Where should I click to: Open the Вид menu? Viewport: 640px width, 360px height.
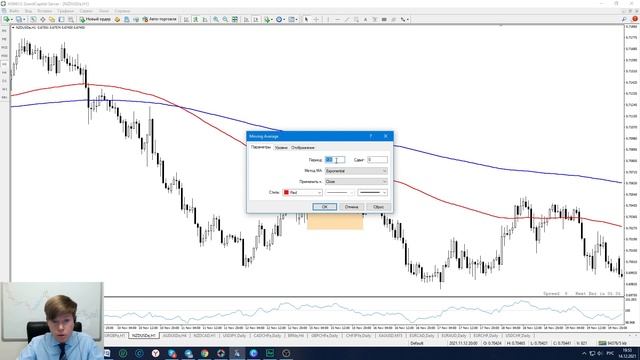(x=29, y=11)
